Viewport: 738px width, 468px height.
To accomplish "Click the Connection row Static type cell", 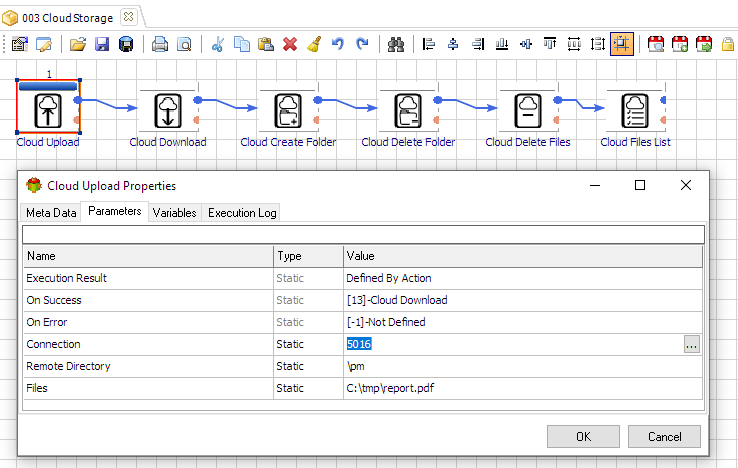I will [x=308, y=344].
